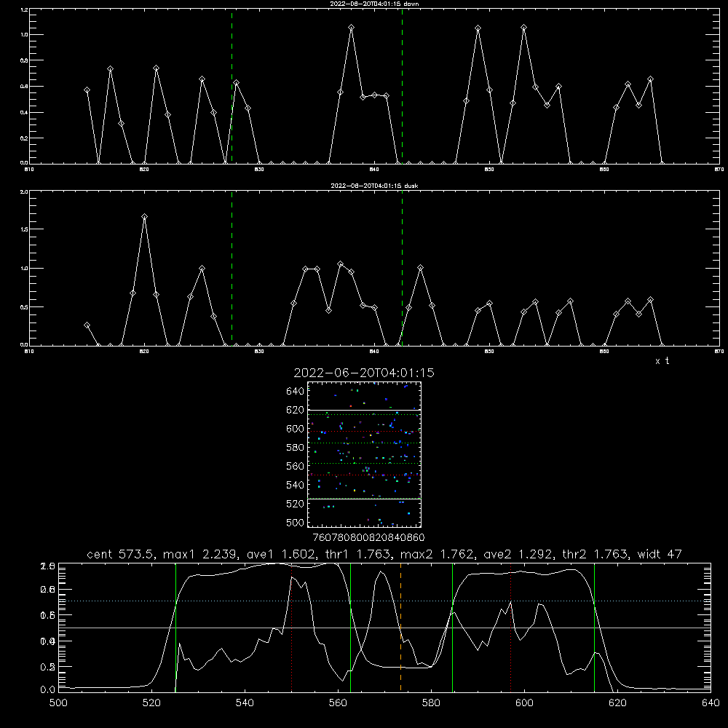Click the 'ave1 1.602' value in header
Screen dimensions: 728x728
[x=281, y=554]
